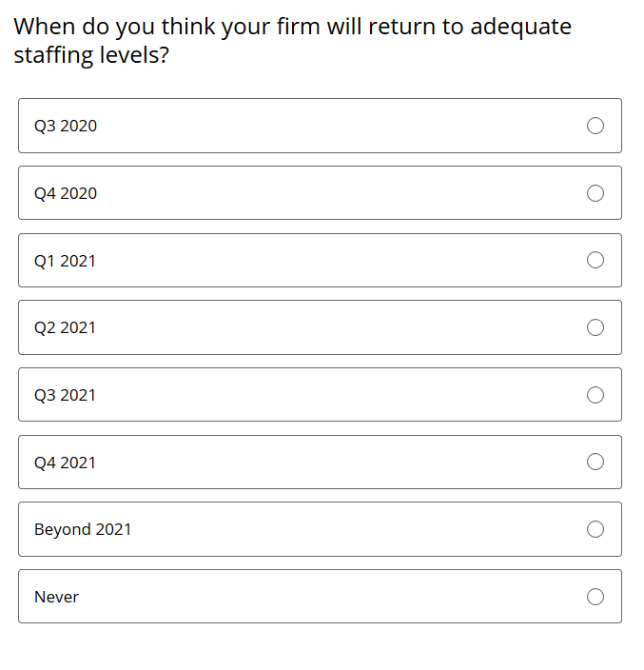Select the Q3 2021 radio button
Viewport: 644px width, 670px height.
(x=595, y=395)
